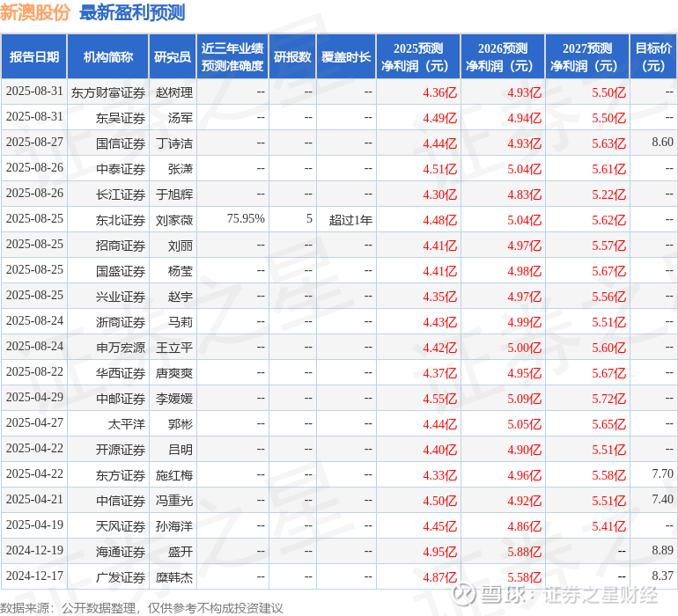The height and width of the screenshot is (616, 678).
Task: Click 5.72亿 2027 forecast for 中邮证券
Action: pos(608,399)
